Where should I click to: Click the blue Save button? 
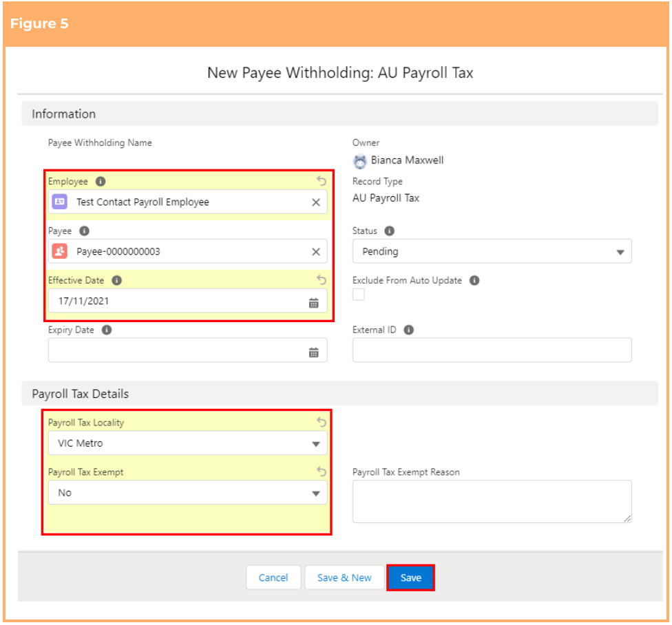coord(410,578)
